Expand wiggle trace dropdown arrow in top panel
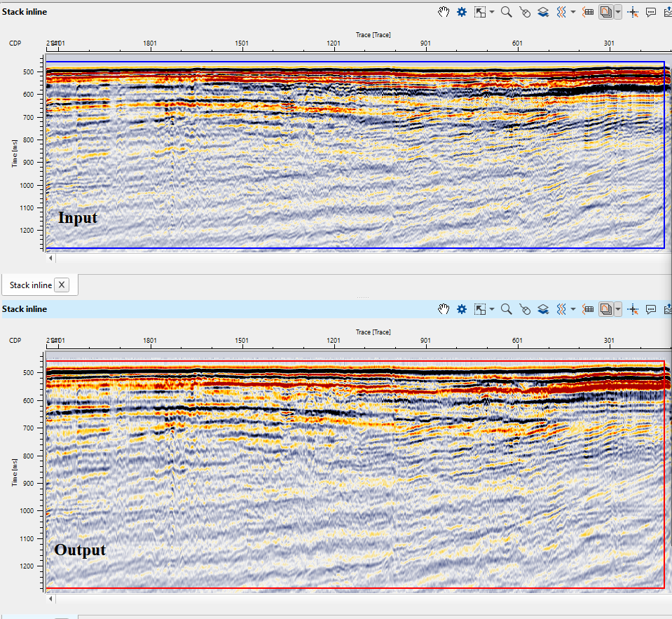Image resolution: width=672 pixels, height=619 pixels. point(574,12)
